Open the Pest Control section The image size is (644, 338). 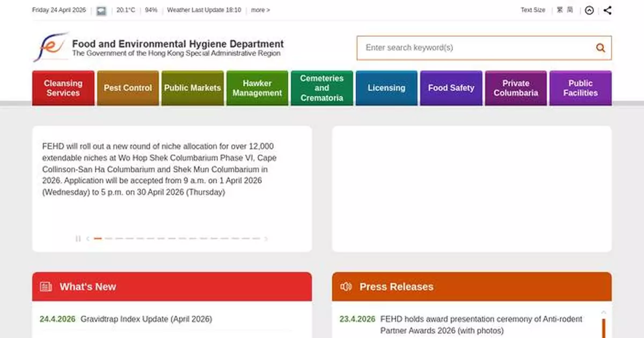[x=128, y=88]
